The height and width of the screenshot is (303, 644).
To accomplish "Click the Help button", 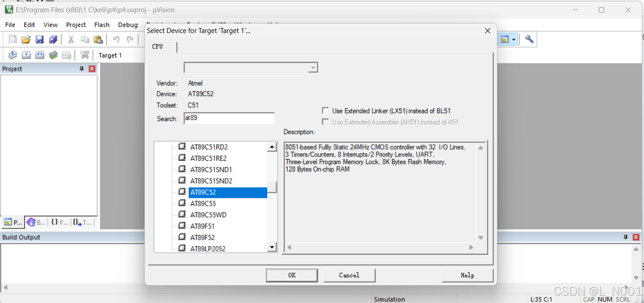I will (x=467, y=275).
